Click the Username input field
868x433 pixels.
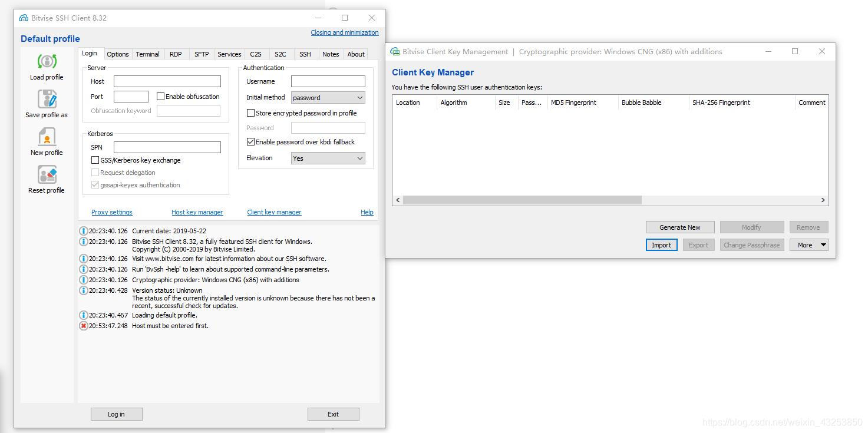tap(328, 81)
